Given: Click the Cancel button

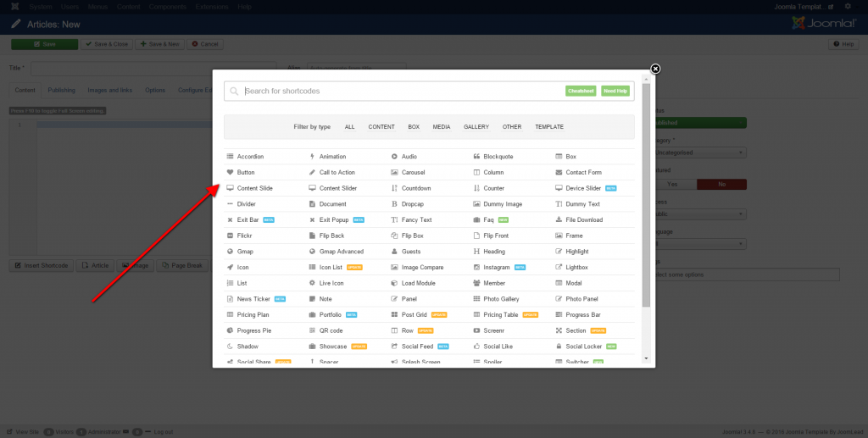Looking at the screenshot, I should [205, 44].
